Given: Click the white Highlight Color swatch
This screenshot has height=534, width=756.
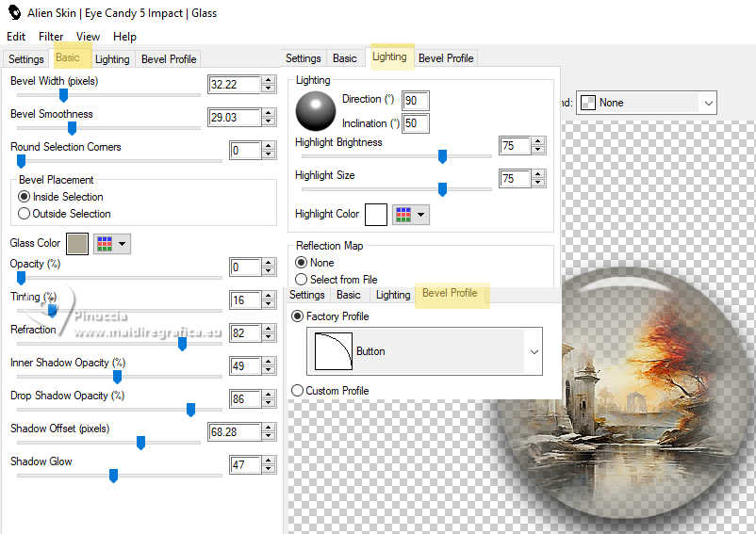Looking at the screenshot, I should [376, 215].
